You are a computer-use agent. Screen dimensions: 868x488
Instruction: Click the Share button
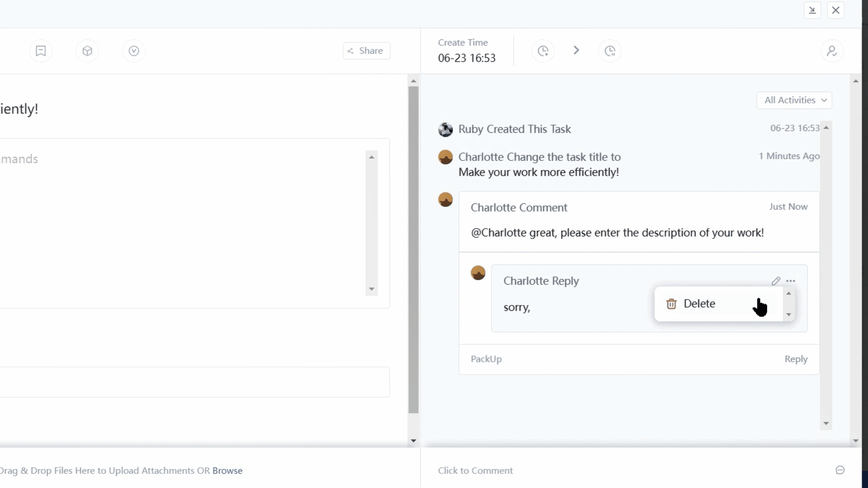[x=366, y=51]
